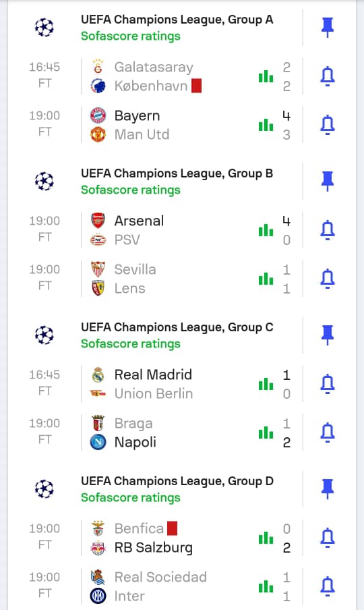
Task: Open UEFA Champions League, Group C title
Action: click(177, 327)
